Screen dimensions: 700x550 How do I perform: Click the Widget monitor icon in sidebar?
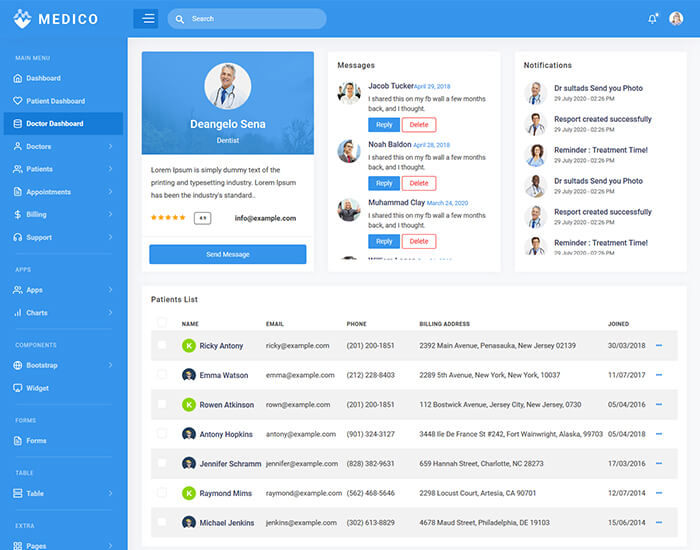pos(17,388)
